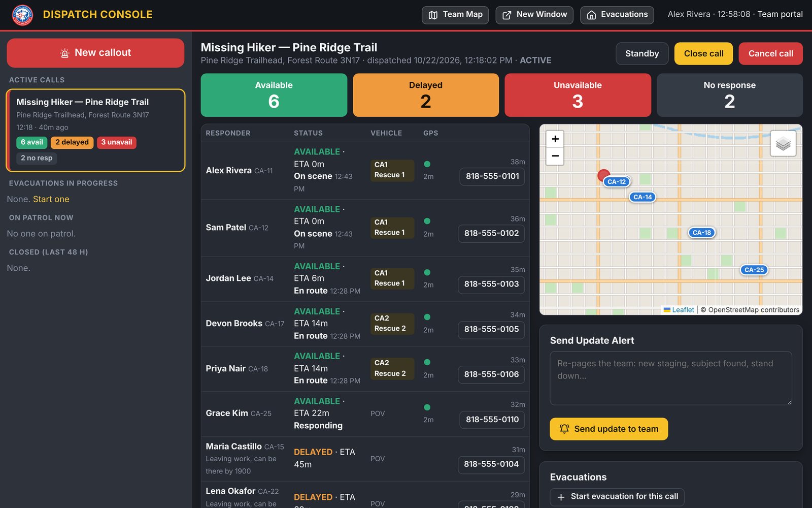Zoom in on the map
This screenshot has height=508, width=812.
[555, 139]
